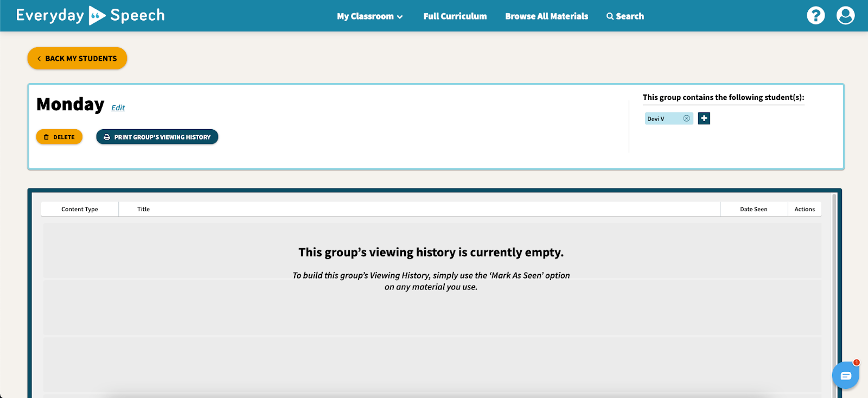Delete the Monday group
This screenshot has height=398, width=868.
59,137
